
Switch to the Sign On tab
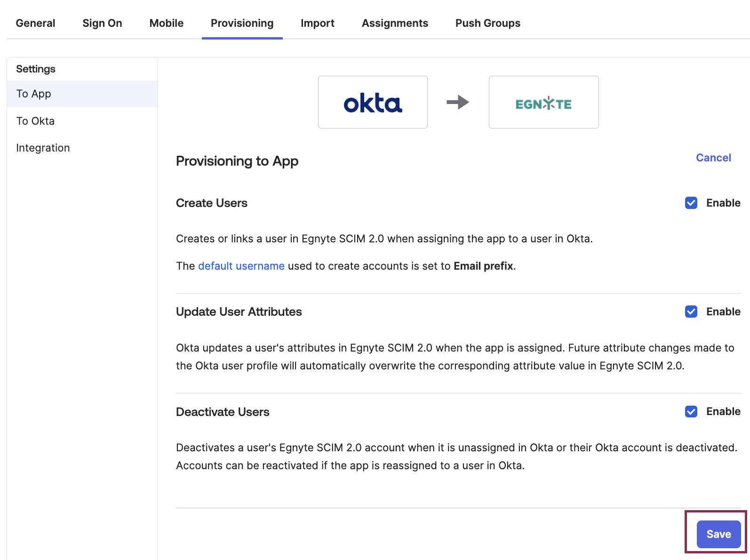tap(102, 23)
